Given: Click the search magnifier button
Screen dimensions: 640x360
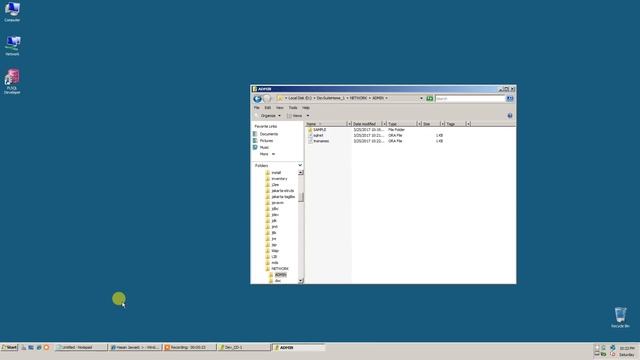Looking at the screenshot, I should click(509, 98).
